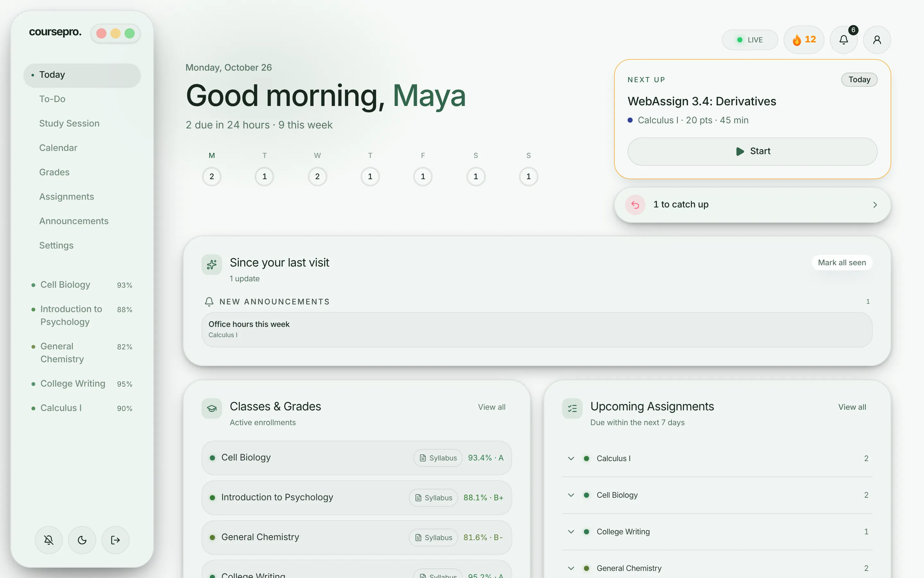The width and height of the screenshot is (924, 578).
Task: Click the catch up undo arrow icon
Action: [x=635, y=205]
